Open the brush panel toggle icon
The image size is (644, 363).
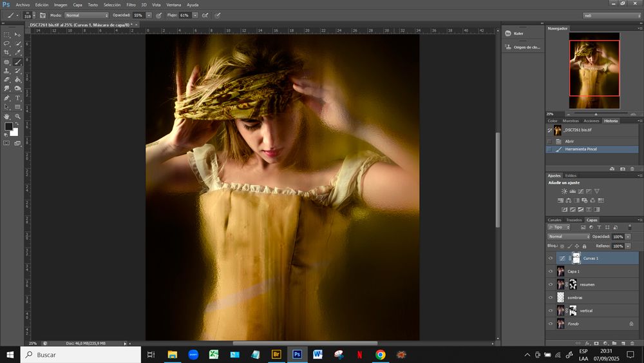point(43,15)
